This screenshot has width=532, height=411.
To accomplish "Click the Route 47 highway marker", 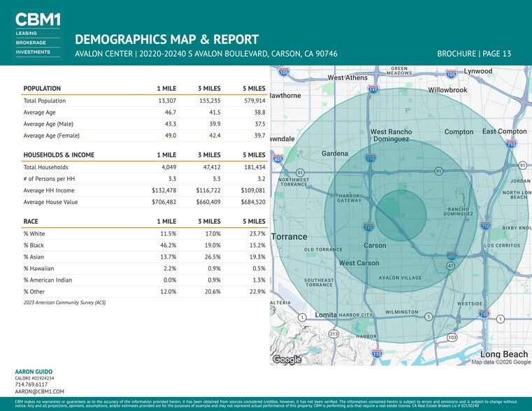I will click(451, 266).
